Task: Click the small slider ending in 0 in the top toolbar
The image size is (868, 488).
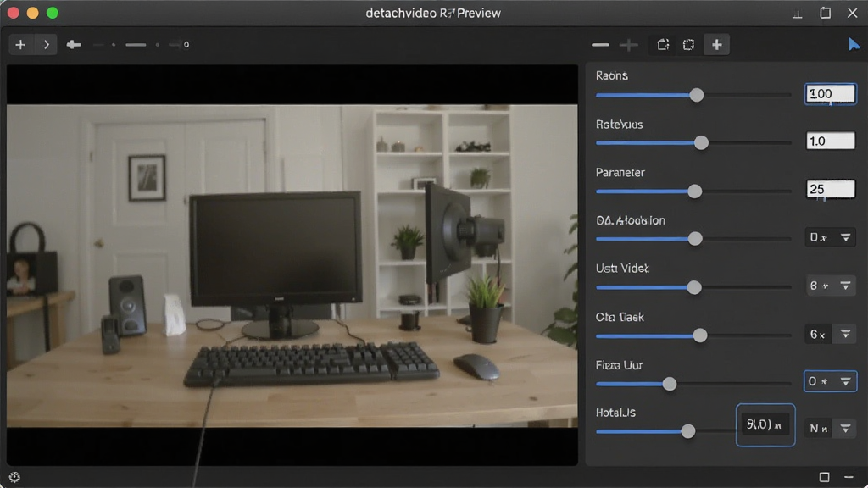Action: [180, 44]
